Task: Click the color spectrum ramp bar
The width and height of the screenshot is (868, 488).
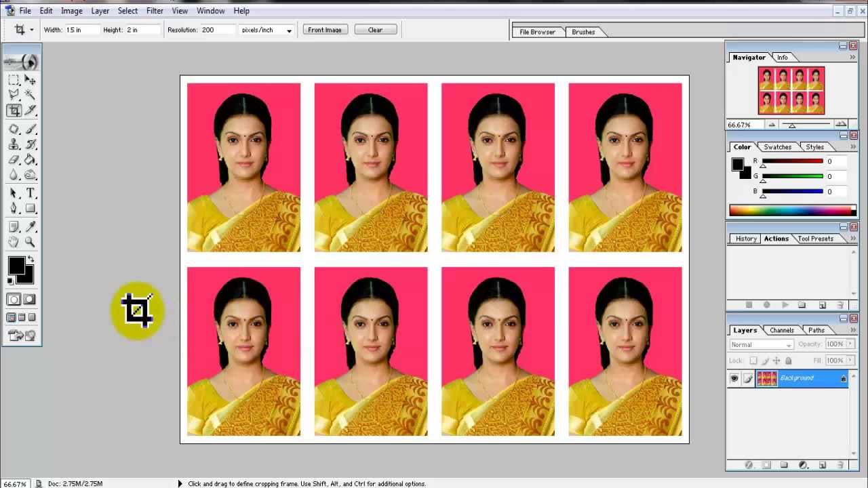Action: pyautogui.click(x=792, y=210)
